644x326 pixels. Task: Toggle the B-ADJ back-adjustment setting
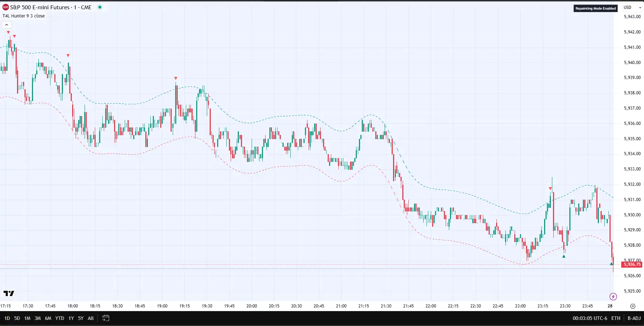coord(634,318)
